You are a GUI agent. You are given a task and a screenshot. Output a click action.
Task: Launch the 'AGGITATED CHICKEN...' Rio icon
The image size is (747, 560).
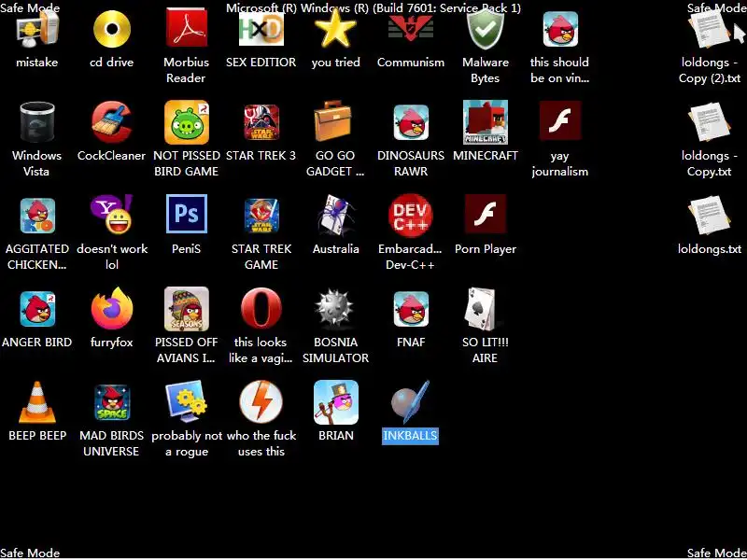(37, 216)
